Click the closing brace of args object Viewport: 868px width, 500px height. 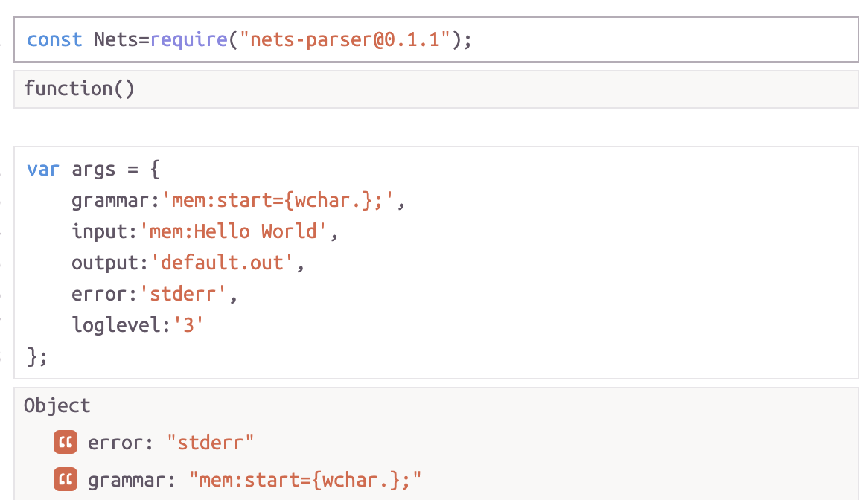tap(31, 356)
